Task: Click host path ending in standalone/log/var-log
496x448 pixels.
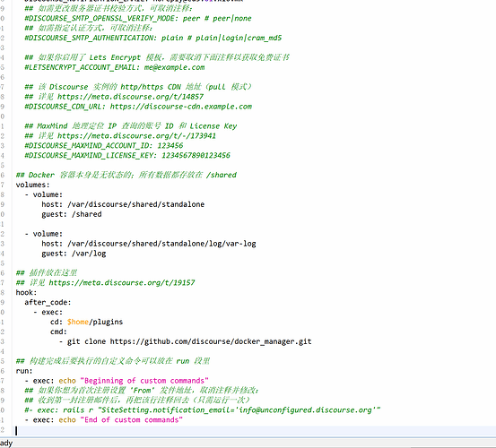Action: 161,244
